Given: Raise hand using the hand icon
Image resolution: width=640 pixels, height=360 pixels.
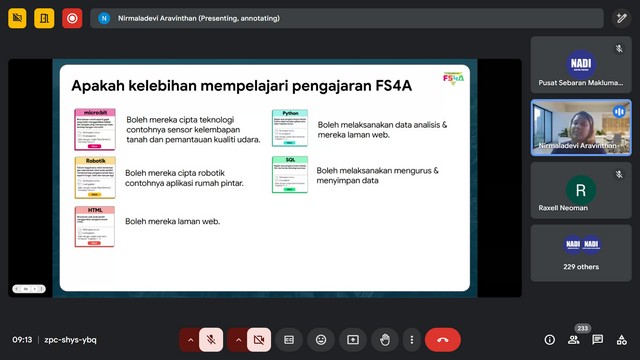Looking at the screenshot, I should tap(384, 340).
